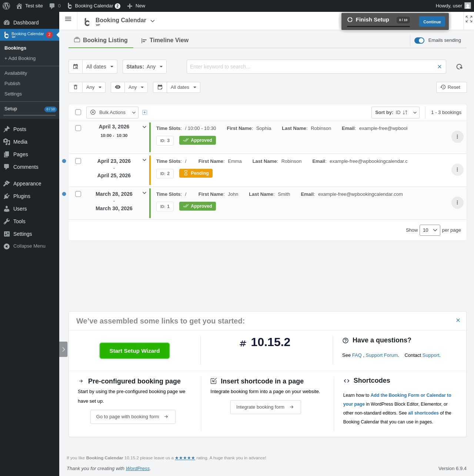474x476 pixels.
Task: Click the keyword search input field
Action: (x=312, y=67)
